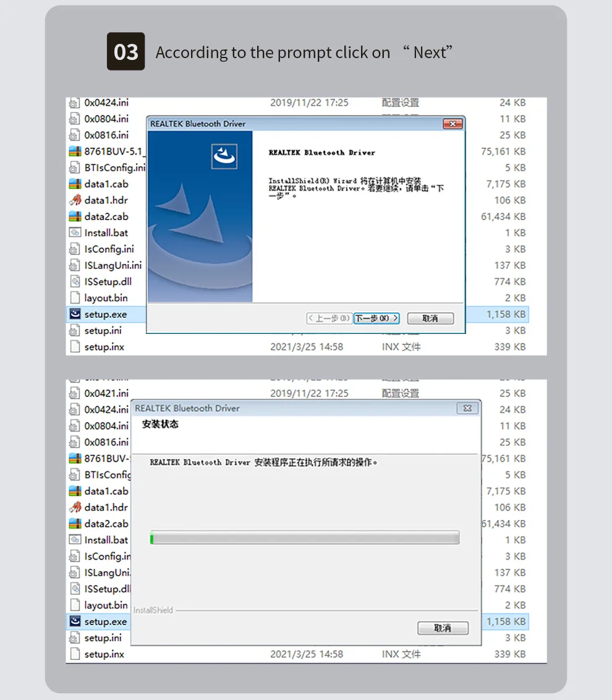Click the setup.exe icon behind the welcome wizard

75,314
